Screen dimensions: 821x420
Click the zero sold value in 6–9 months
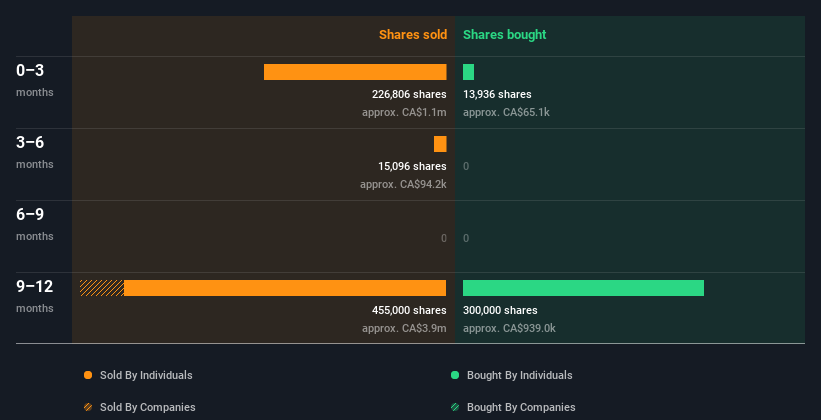443,238
